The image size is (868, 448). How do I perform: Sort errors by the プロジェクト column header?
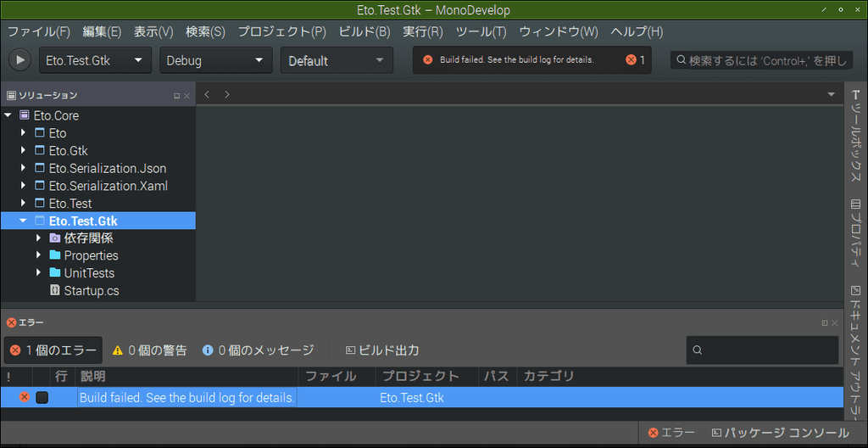click(x=427, y=377)
